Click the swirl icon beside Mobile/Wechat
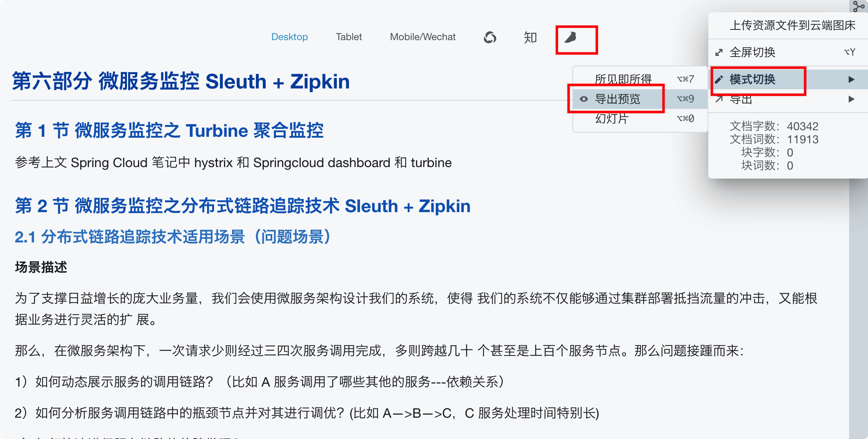868x439 pixels. click(490, 37)
